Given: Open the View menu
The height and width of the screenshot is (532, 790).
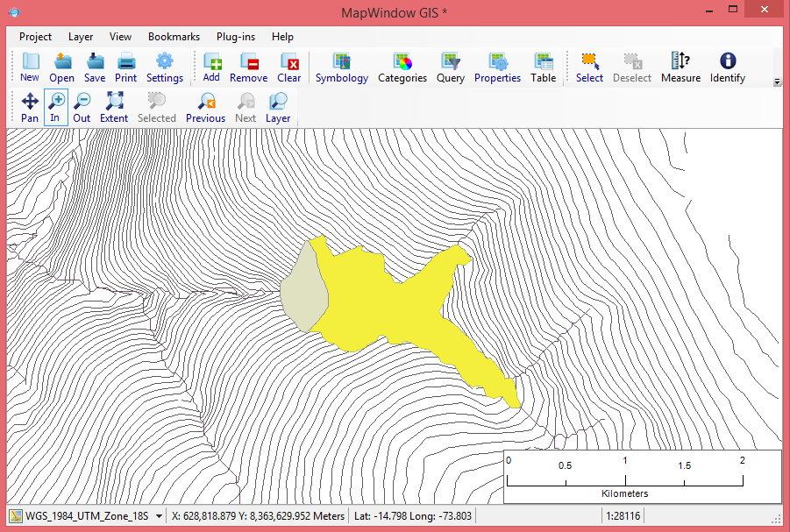Looking at the screenshot, I should [x=120, y=37].
